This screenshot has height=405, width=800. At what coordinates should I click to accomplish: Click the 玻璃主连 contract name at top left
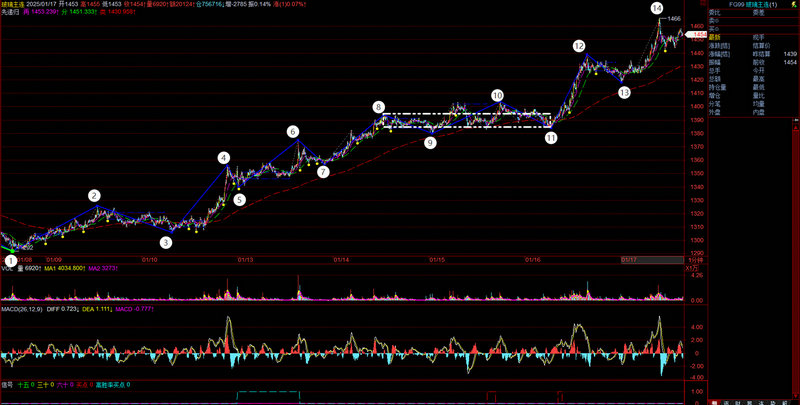[16, 5]
